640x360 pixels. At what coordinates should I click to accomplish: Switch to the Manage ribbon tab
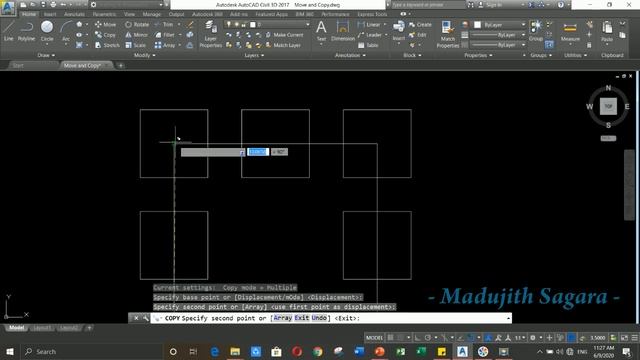tap(152, 14)
